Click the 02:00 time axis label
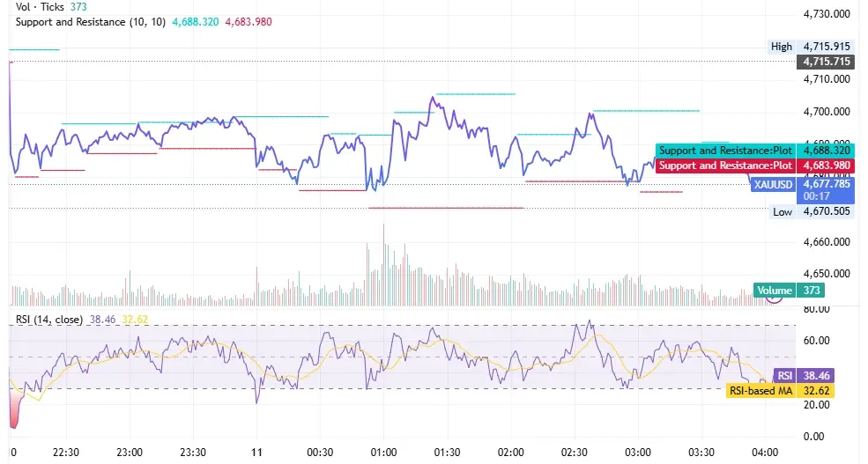The image size is (868, 464). [510, 453]
